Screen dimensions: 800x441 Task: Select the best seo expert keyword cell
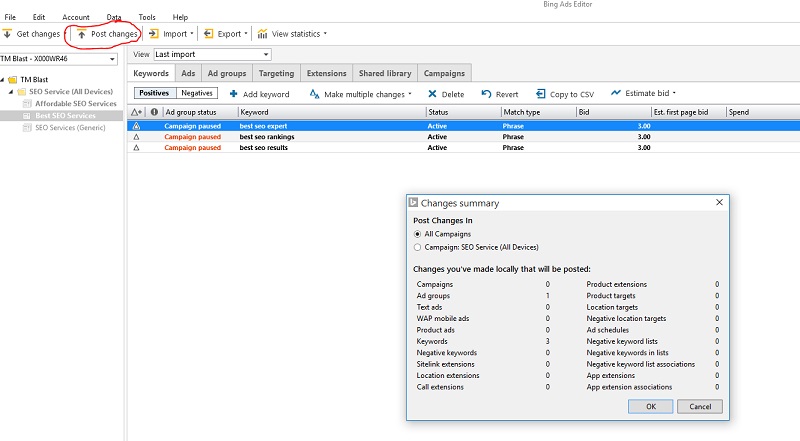(263, 126)
